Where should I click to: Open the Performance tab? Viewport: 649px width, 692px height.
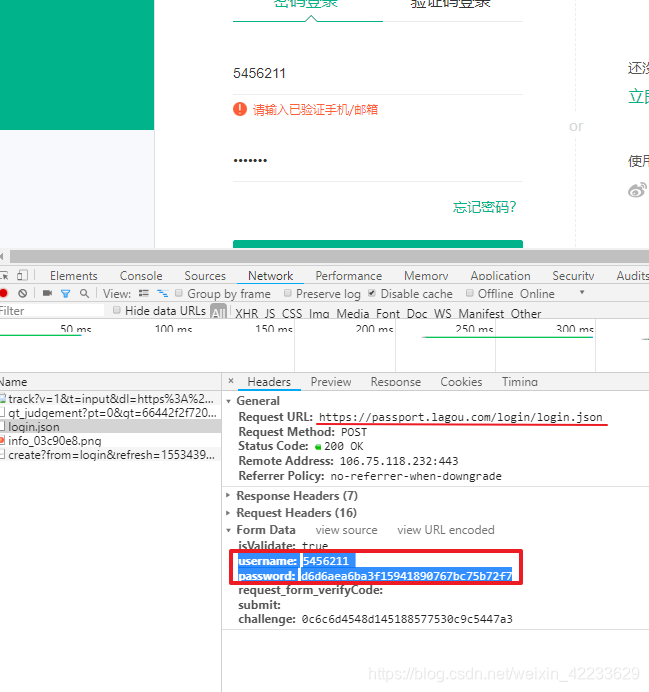[x=349, y=276]
